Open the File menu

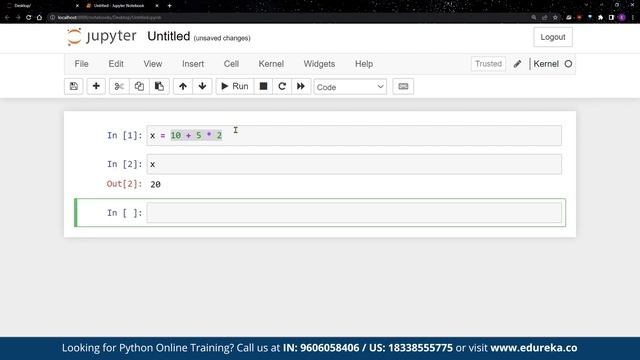point(81,64)
